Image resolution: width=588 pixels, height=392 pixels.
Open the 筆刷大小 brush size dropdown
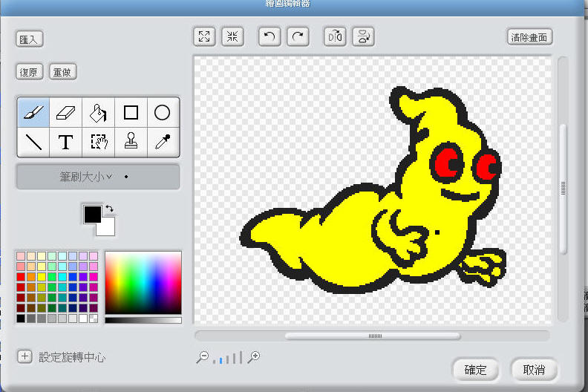[x=97, y=177]
